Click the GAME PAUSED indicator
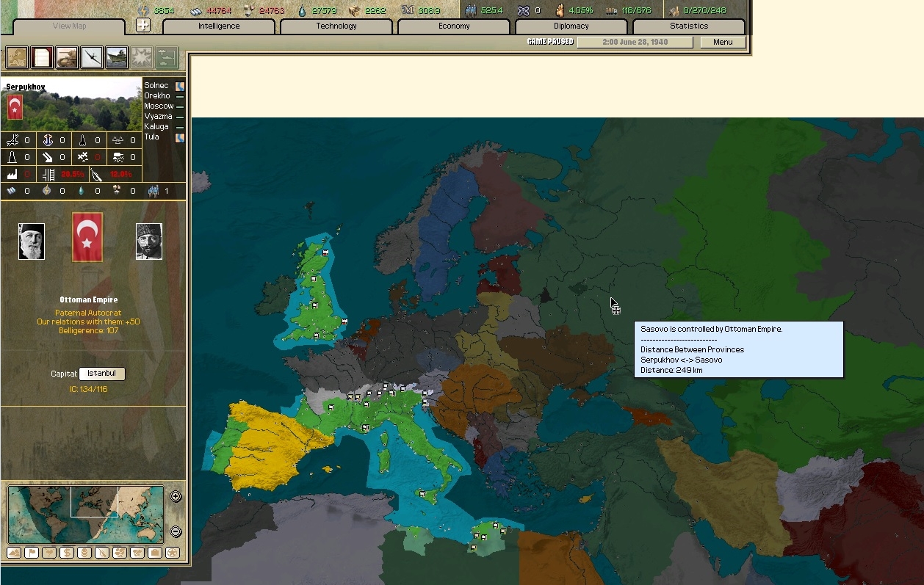Image resolution: width=924 pixels, height=585 pixels. pos(550,42)
